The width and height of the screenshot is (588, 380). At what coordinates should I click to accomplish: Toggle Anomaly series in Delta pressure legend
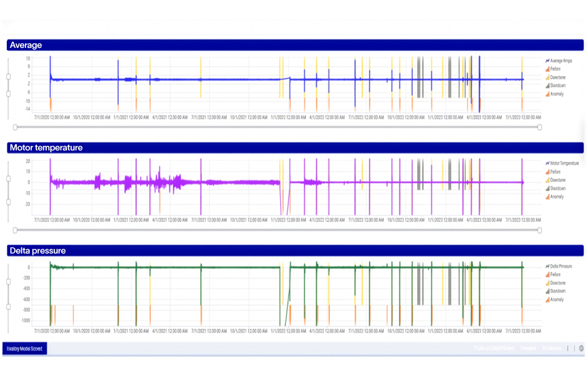click(x=557, y=300)
